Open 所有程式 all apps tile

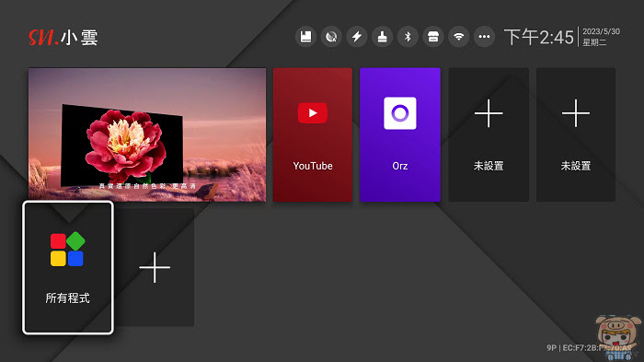(x=68, y=267)
